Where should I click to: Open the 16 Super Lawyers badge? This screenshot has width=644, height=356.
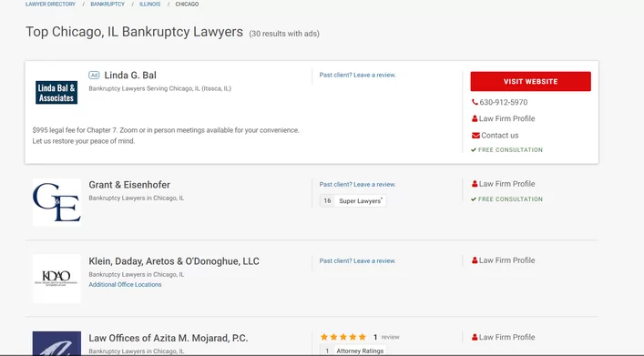[353, 201]
